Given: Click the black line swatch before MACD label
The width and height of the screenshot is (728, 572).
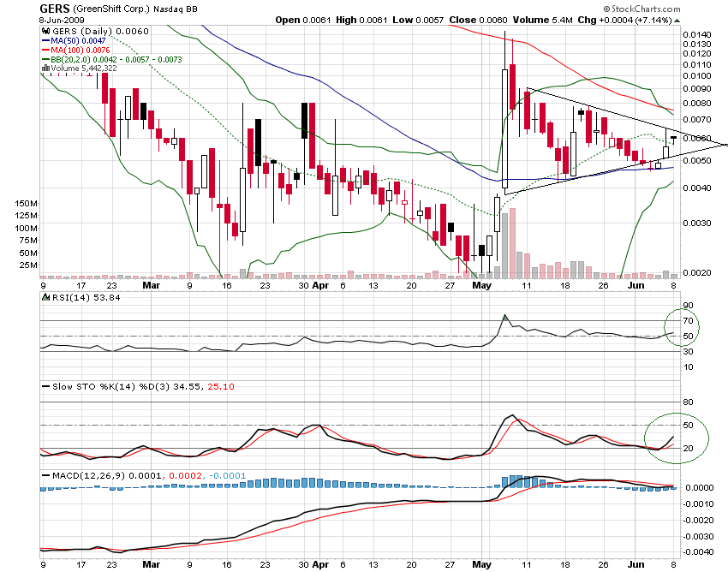Looking at the screenshot, I should pos(45,475).
